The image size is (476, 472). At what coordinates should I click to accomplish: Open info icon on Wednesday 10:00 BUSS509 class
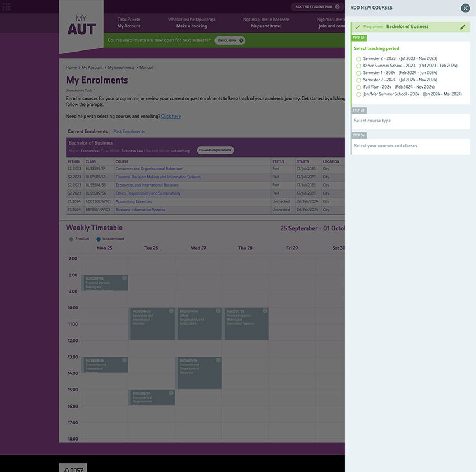click(x=218, y=311)
